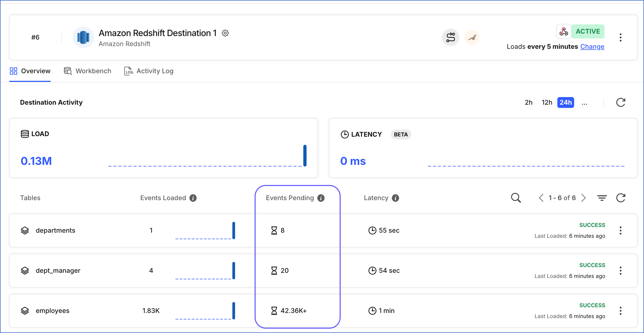The image size is (644, 333).
Task: Go to next page of tables
Action: point(584,198)
